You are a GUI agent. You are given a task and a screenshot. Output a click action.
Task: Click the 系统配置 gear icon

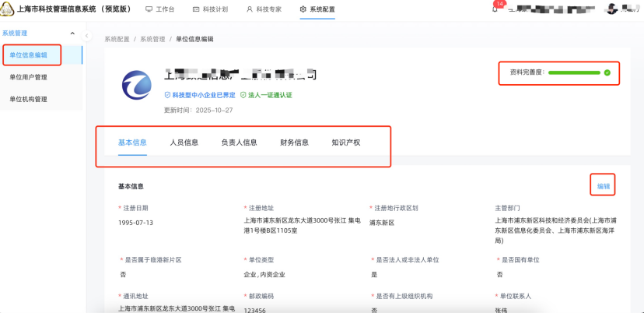[x=303, y=9]
